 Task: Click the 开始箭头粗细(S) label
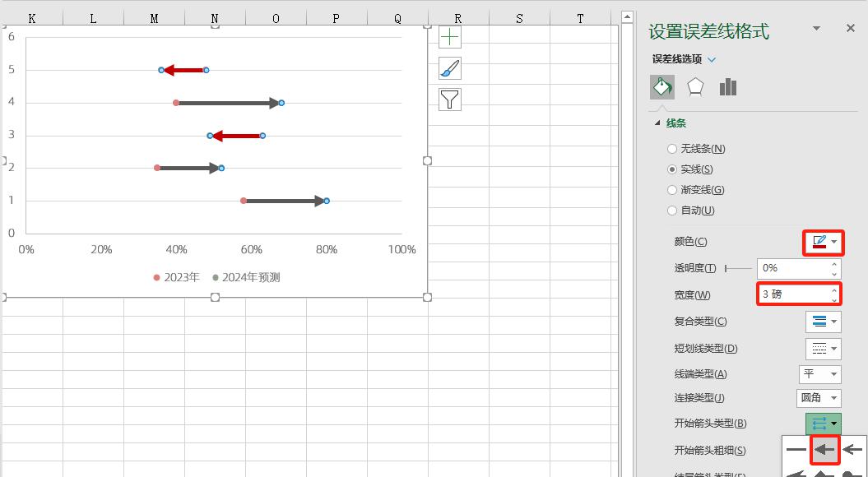[710, 451]
